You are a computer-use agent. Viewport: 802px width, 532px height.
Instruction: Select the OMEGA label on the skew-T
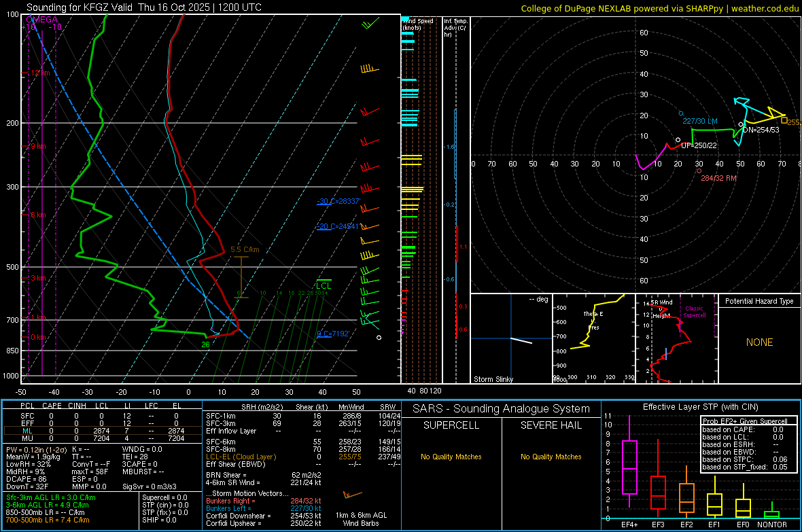(41, 20)
